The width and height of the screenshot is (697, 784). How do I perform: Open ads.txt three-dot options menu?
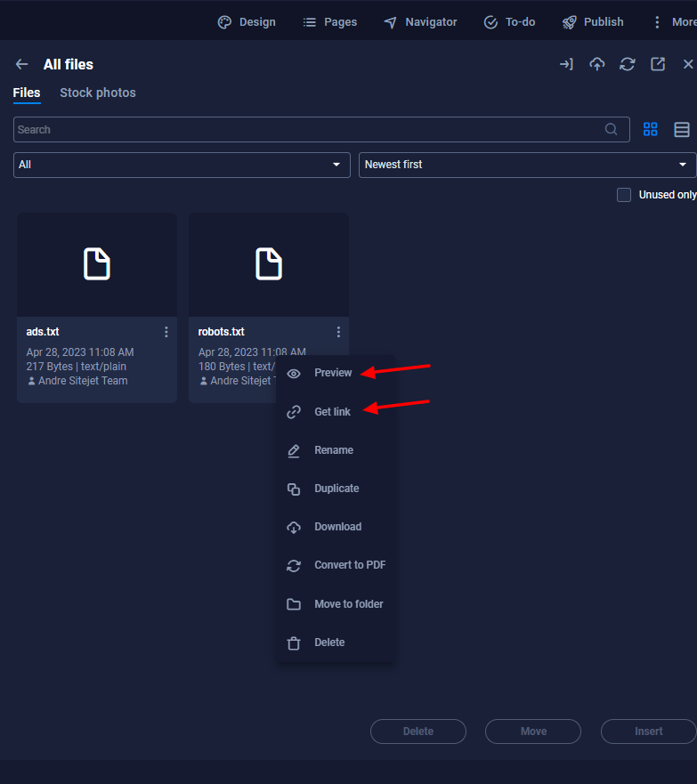[x=166, y=332]
